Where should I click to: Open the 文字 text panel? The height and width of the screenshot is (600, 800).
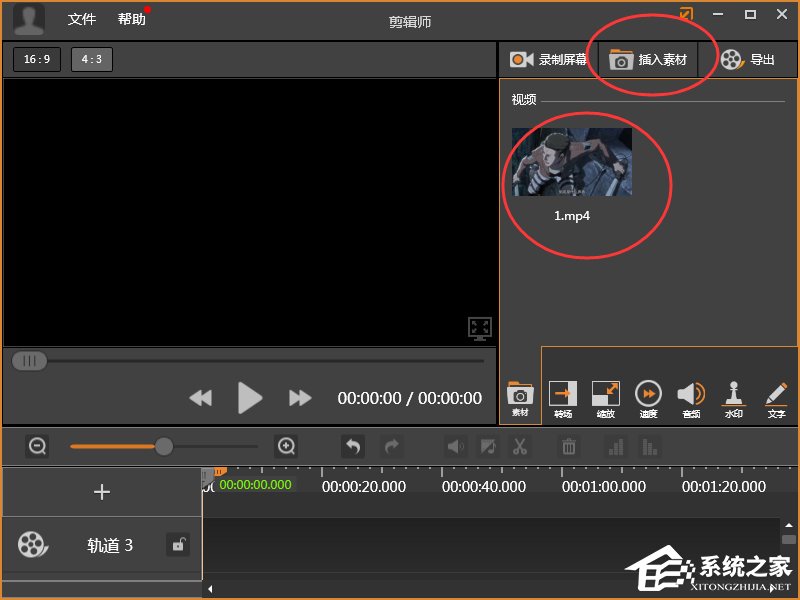point(777,399)
